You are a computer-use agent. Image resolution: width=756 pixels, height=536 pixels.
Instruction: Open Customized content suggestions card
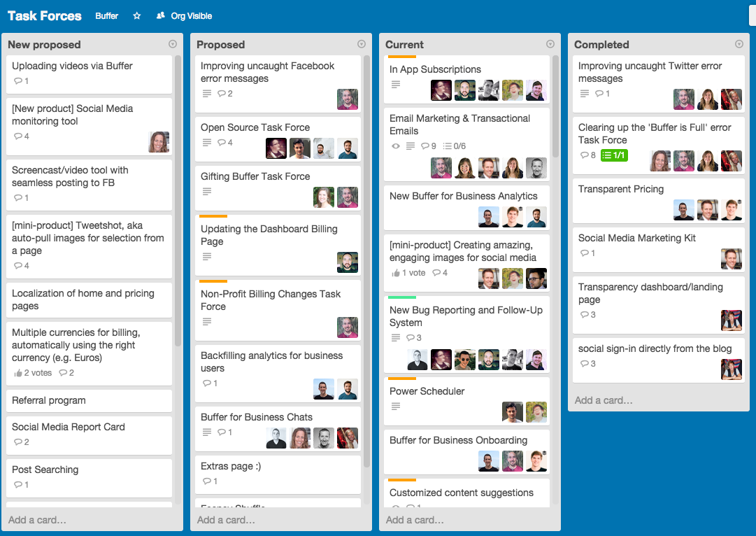coord(466,493)
